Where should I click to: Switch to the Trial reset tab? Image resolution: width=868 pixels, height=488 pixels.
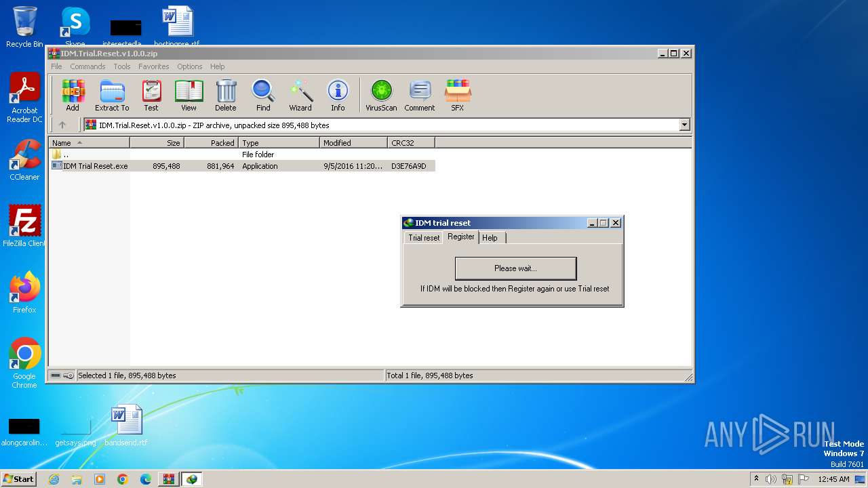[424, 238]
